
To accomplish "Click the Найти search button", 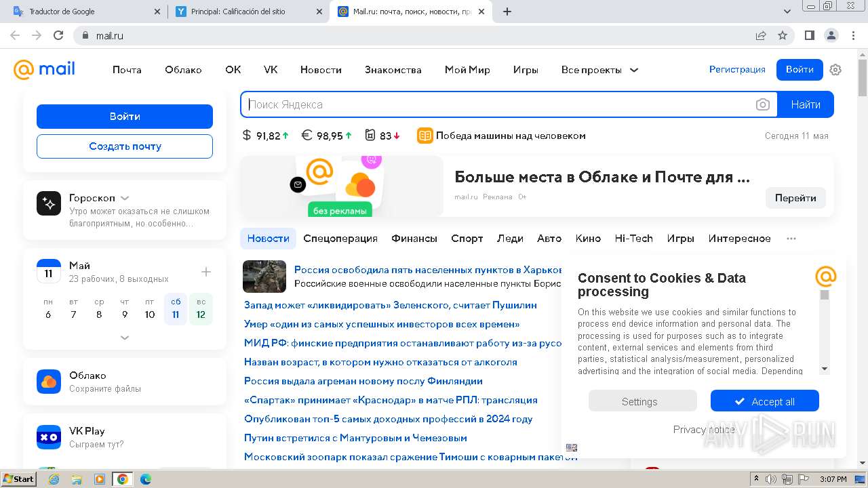I will coord(806,104).
